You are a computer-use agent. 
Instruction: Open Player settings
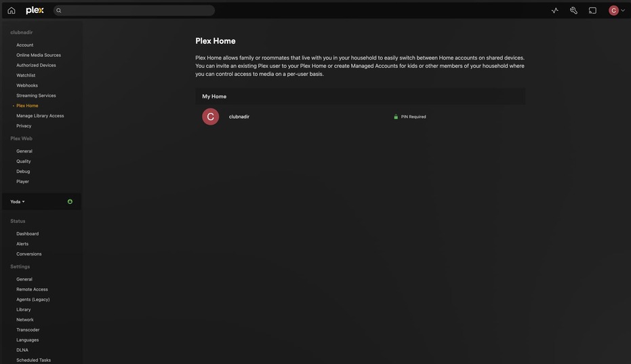tap(22, 181)
